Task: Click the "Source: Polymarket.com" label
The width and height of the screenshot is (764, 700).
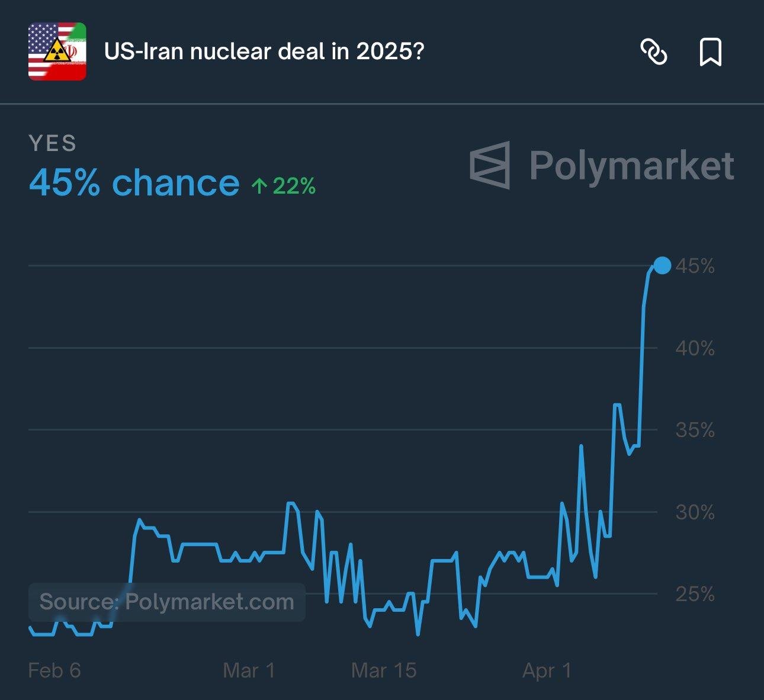Action: (x=166, y=602)
